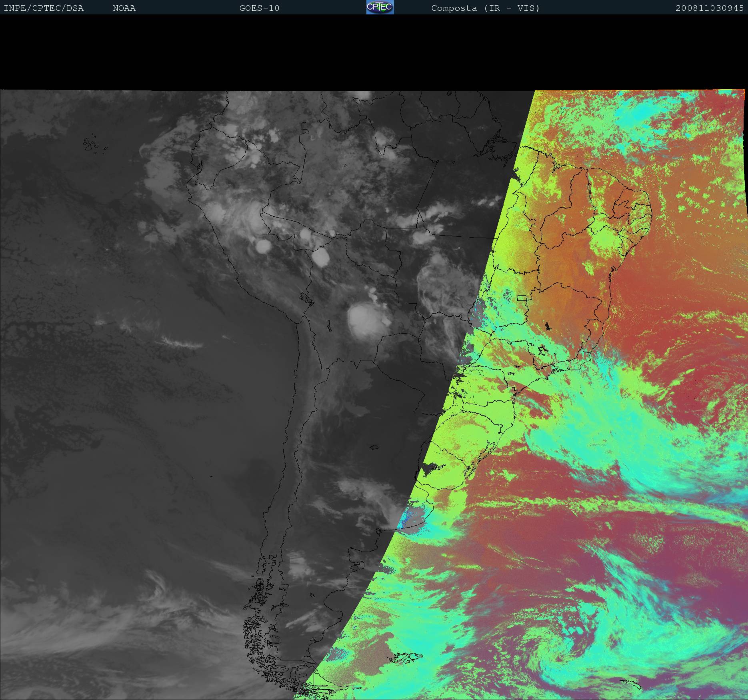
Task: Click the black patch inland from Lagoa dos Patos
Action: pyautogui.click(x=430, y=467)
